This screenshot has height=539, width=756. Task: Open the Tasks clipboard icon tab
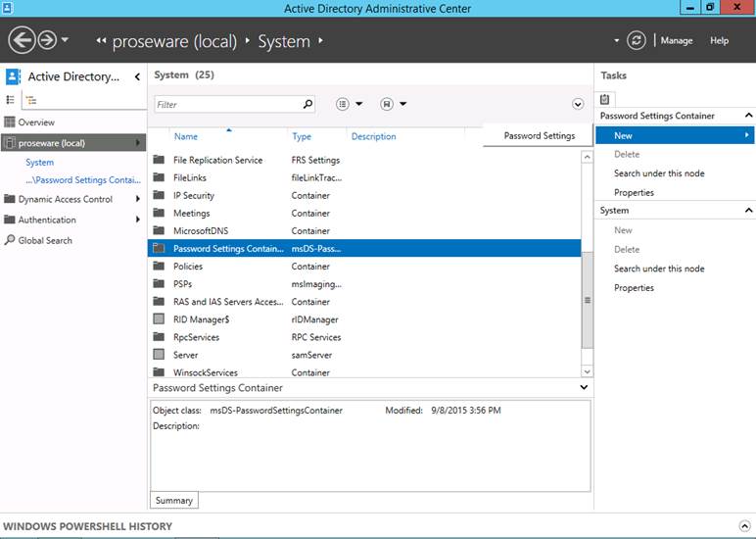[605, 99]
